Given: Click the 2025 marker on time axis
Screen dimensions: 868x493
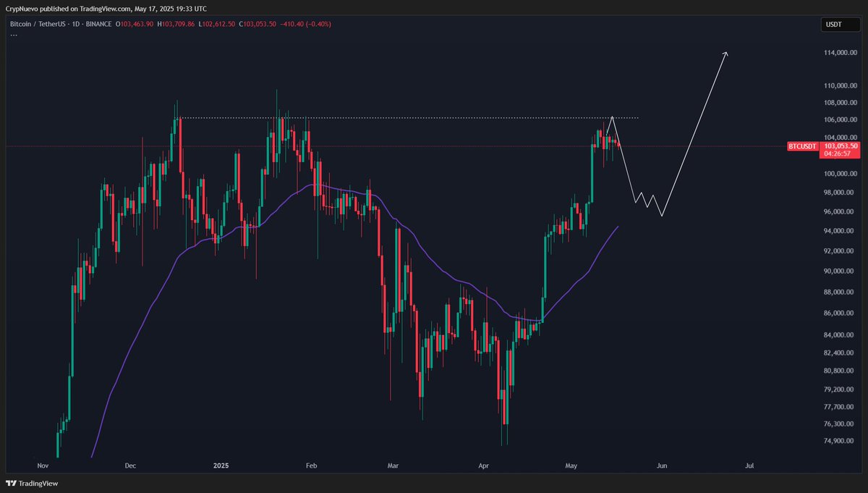Looking at the screenshot, I should point(220,465).
